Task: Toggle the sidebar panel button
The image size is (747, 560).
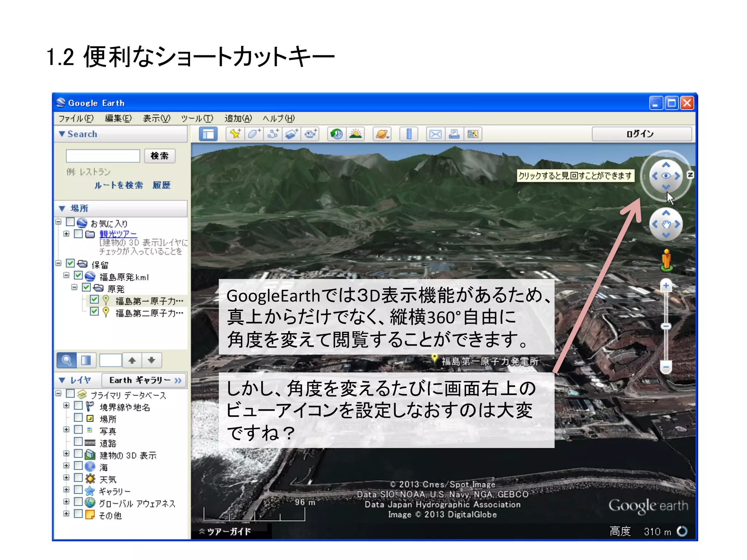Action: coord(208,134)
